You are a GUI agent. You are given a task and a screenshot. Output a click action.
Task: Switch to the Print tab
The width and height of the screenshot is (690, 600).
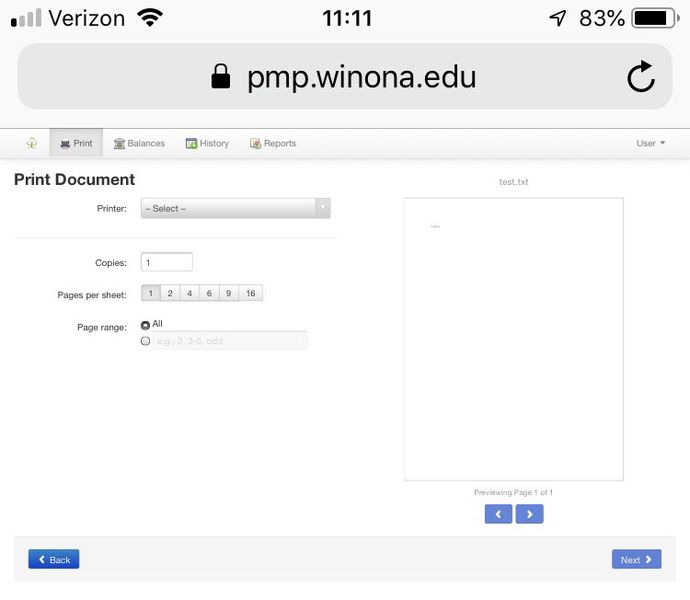[76, 143]
